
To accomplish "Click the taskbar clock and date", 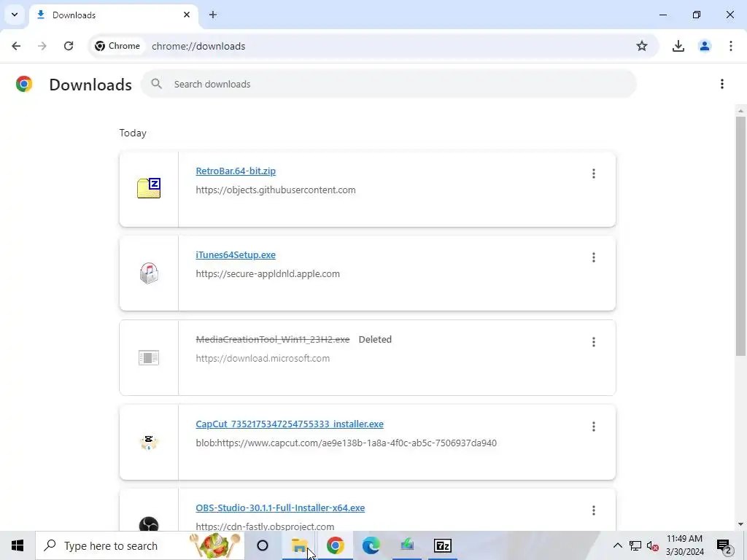I will 684,545.
